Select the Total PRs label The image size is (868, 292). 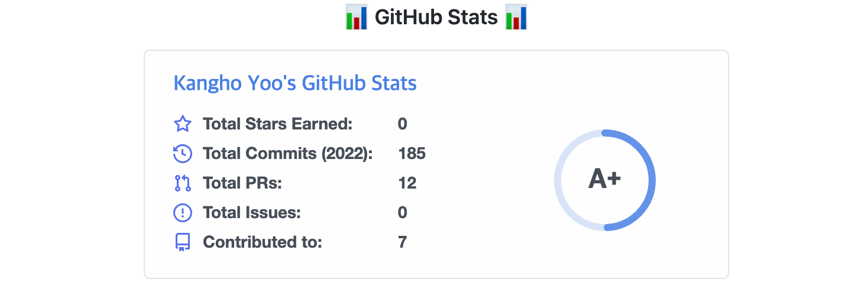[x=242, y=183]
